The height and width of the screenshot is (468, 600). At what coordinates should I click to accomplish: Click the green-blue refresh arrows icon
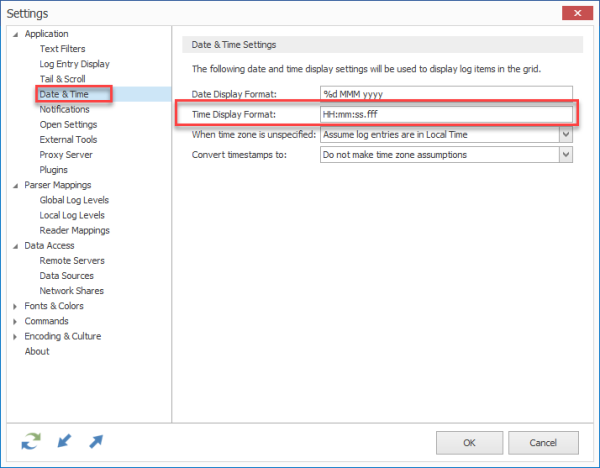pyautogui.click(x=31, y=441)
